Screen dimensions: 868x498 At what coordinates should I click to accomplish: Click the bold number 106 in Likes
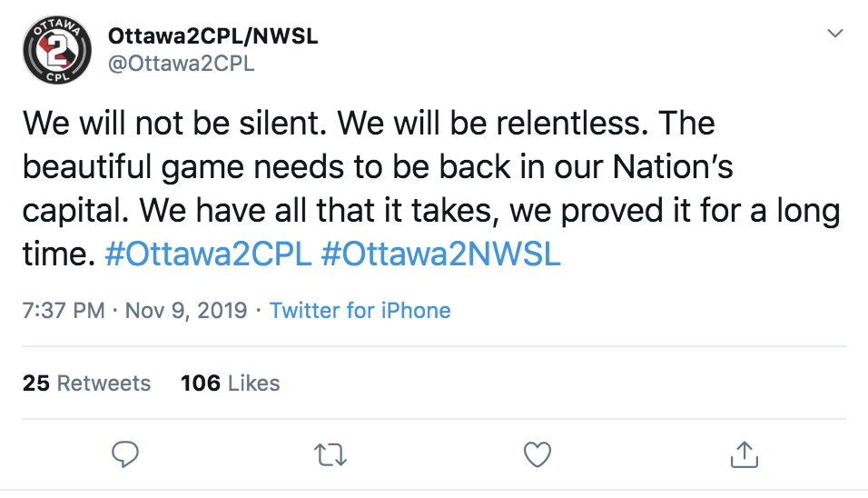coord(201,383)
